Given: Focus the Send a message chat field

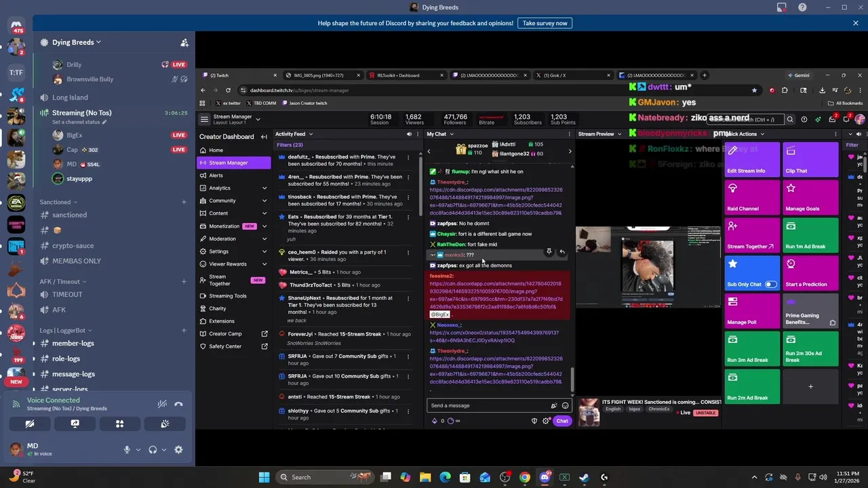Looking at the screenshot, I should (488, 405).
